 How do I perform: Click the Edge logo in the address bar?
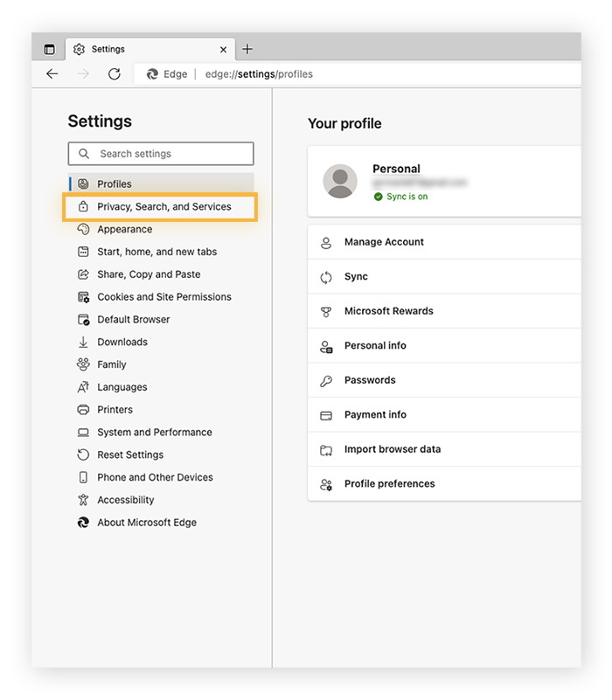tap(150, 74)
